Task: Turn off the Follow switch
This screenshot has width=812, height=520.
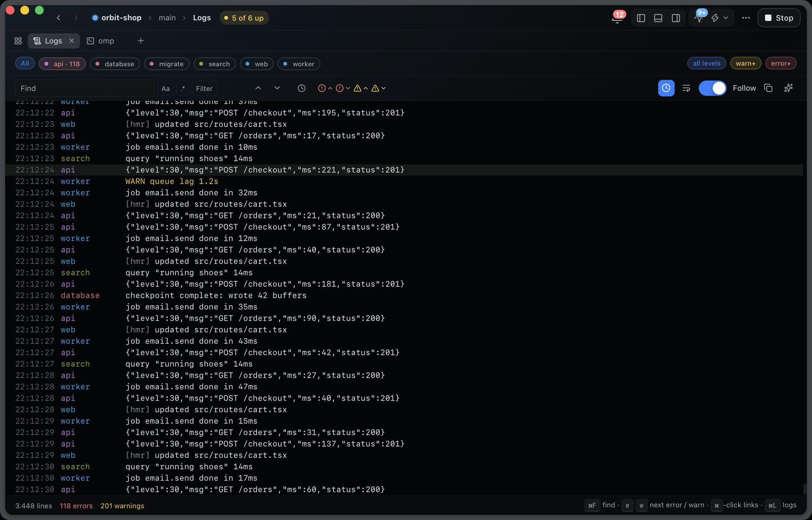Action: point(713,88)
